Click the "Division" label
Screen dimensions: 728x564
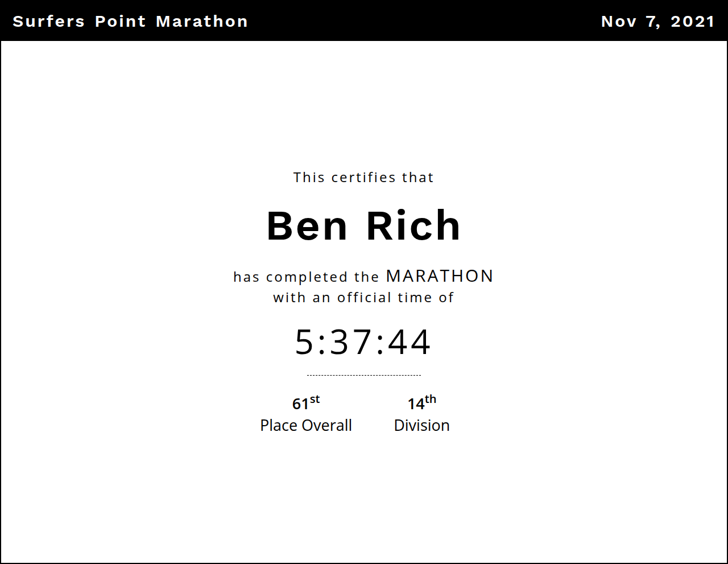coord(421,425)
